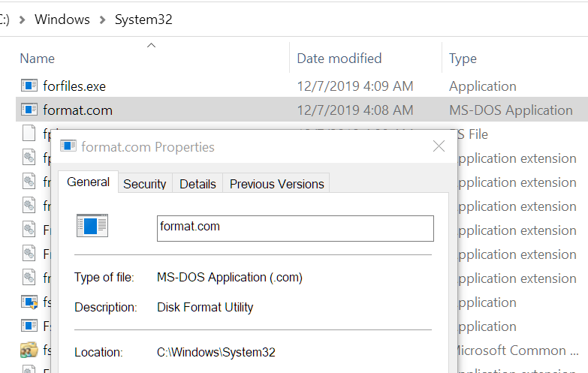588x373 pixels.
Task: Open the Details tab
Action: pyautogui.click(x=198, y=184)
